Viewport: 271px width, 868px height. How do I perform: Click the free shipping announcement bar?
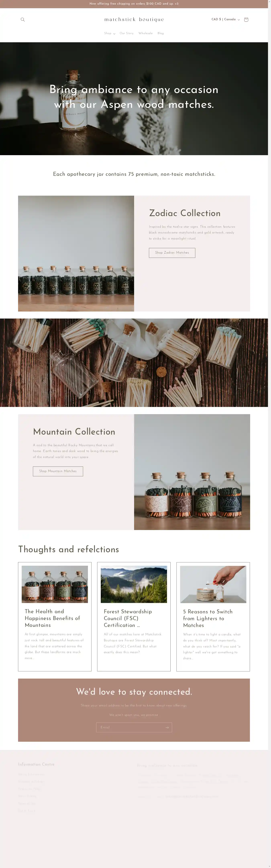tap(134, 4)
